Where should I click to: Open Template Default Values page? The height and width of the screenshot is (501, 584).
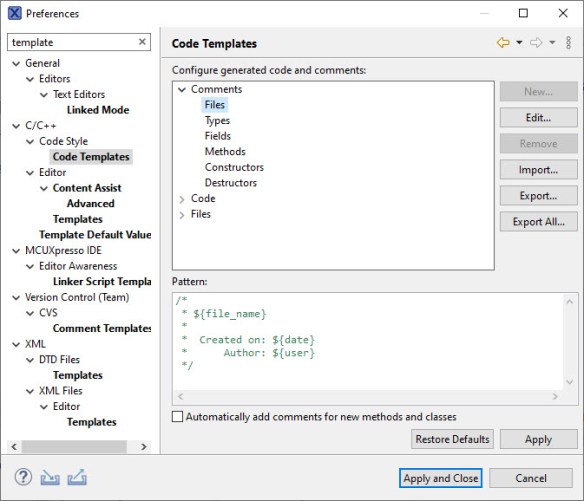pos(95,235)
